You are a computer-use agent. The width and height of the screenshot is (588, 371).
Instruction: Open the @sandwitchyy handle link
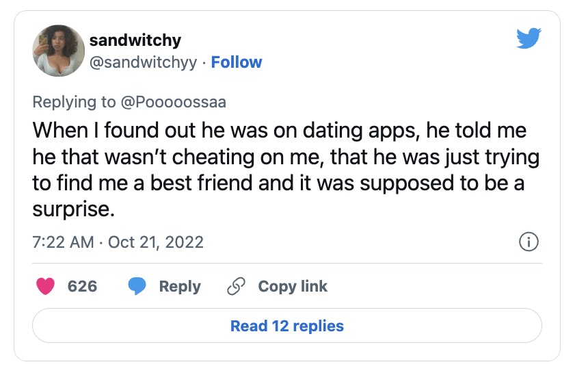point(143,62)
